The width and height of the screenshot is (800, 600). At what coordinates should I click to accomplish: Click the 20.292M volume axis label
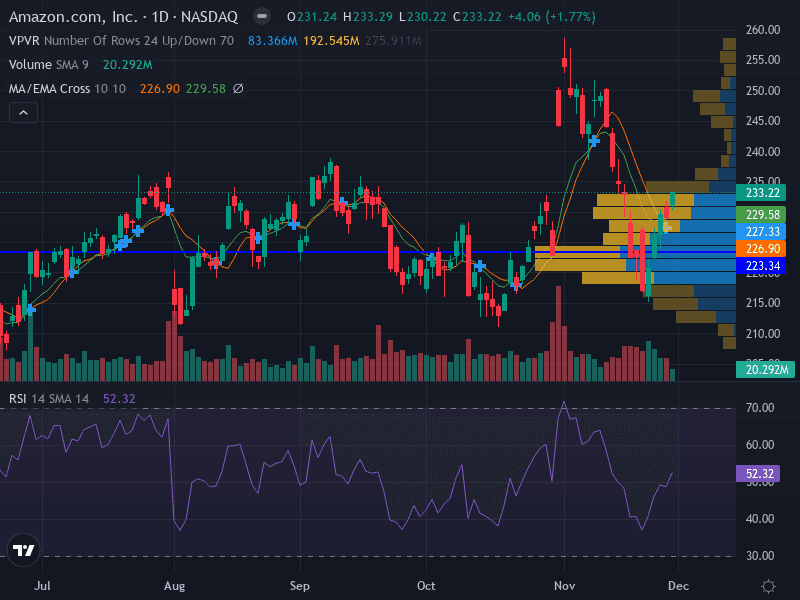pyautogui.click(x=765, y=369)
